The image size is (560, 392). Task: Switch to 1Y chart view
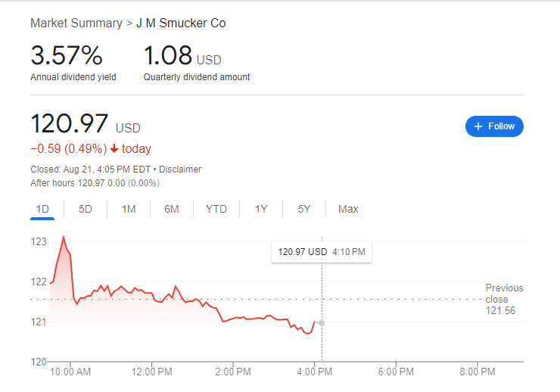[261, 209]
